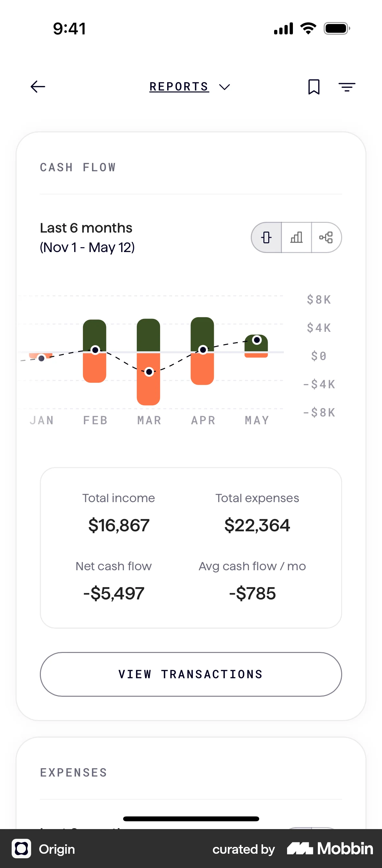This screenshot has width=382, height=868.
Task: Tap the Net cash flow figure -$5,497
Action: point(114,593)
